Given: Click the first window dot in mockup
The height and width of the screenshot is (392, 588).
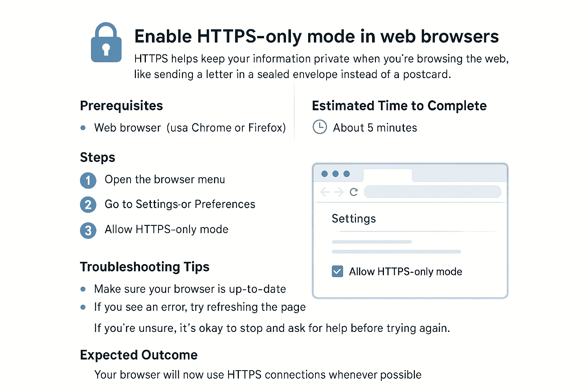Looking at the screenshot, I should (x=325, y=174).
